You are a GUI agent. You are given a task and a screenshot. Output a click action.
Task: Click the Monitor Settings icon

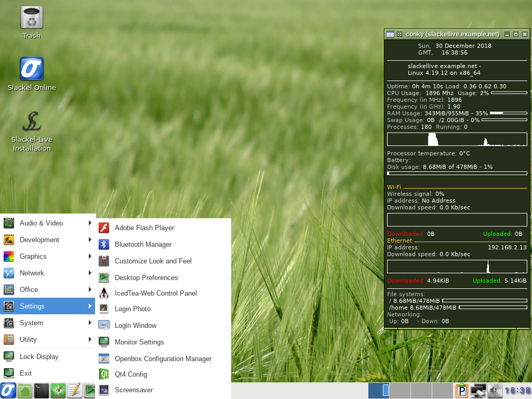(104, 342)
